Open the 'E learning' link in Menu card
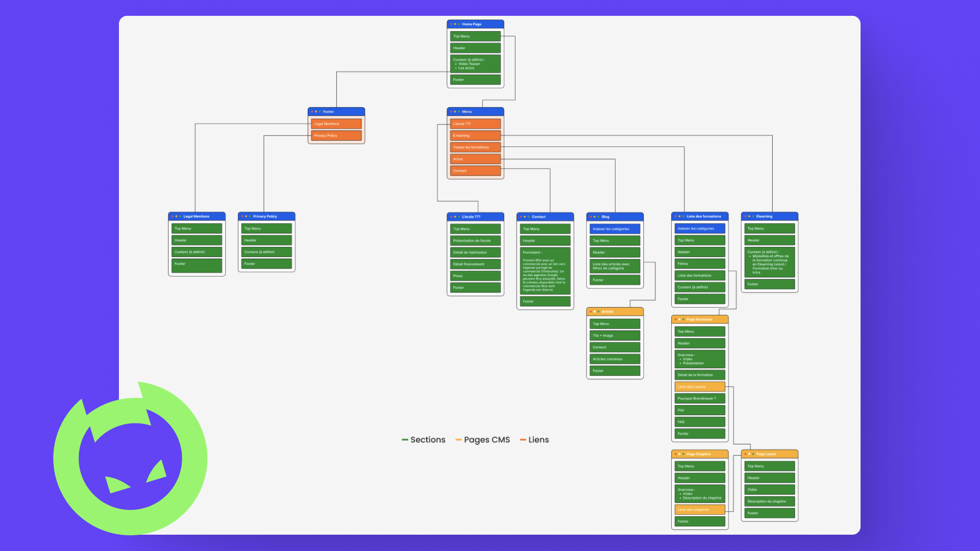This screenshot has width=980, height=551. (x=475, y=136)
